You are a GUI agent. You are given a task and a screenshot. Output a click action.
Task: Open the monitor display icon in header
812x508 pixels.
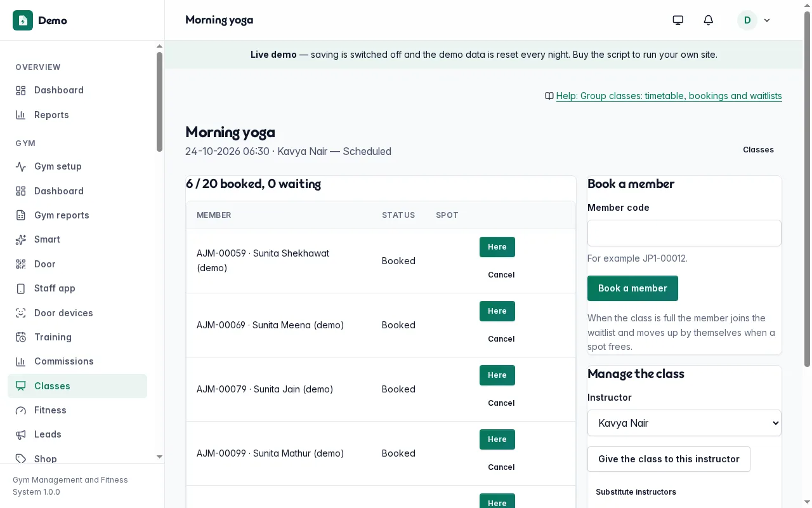(x=678, y=20)
